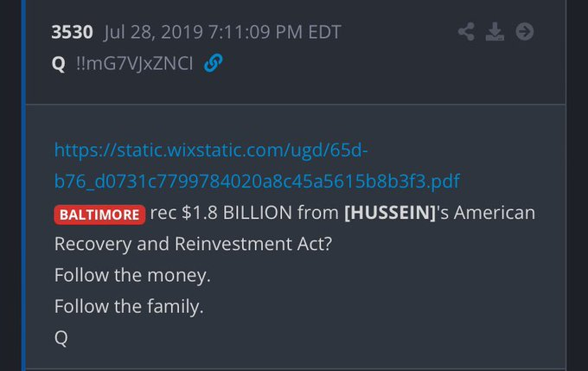Screen dimensions: 588x371
Task: Open the post via the circled arrow icon
Action: coord(524,33)
